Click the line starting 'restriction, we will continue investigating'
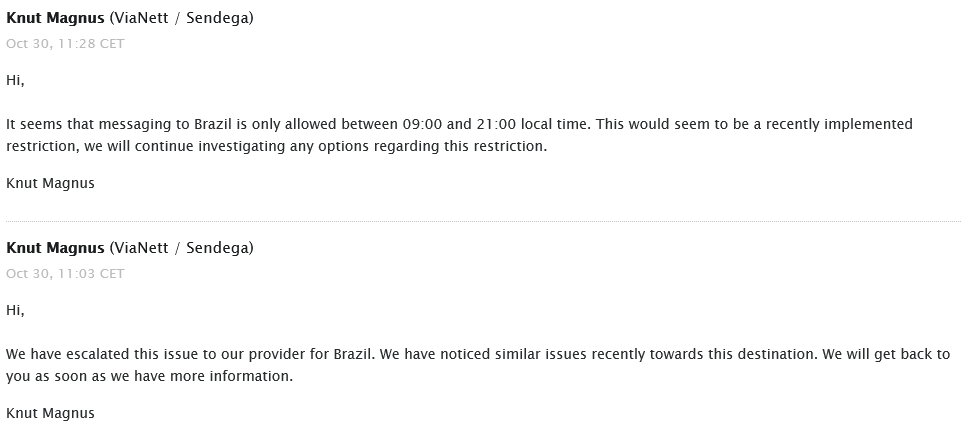This screenshot has width=961, height=439. coord(276,147)
